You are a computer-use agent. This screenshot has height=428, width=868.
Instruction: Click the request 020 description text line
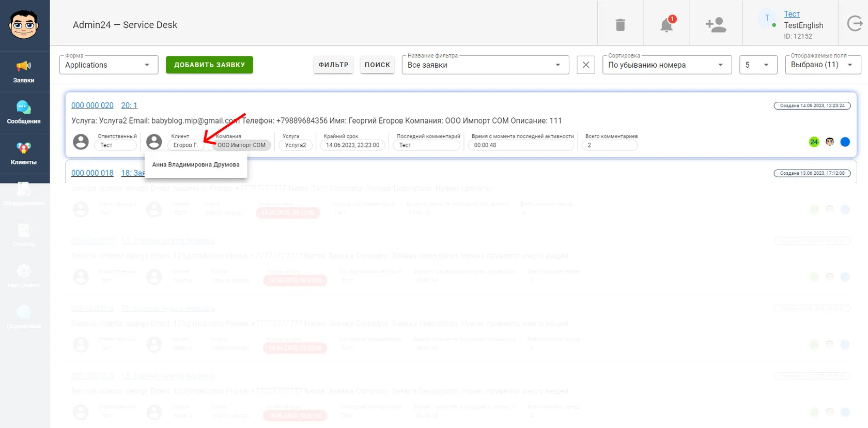pyautogui.click(x=317, y=121)
